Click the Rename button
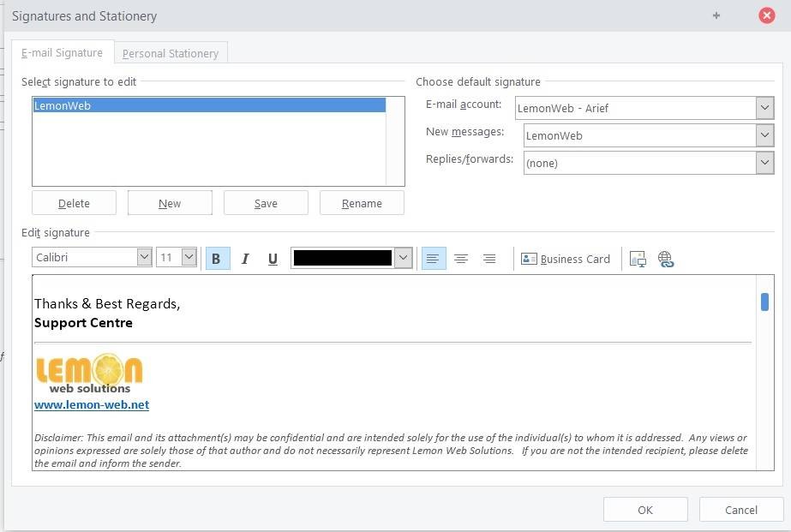The height and width of the screenshot is (532, 791). pos(362,203)
